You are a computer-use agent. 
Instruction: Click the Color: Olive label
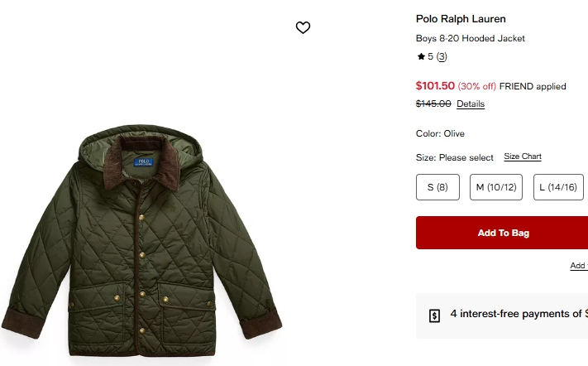440,133
